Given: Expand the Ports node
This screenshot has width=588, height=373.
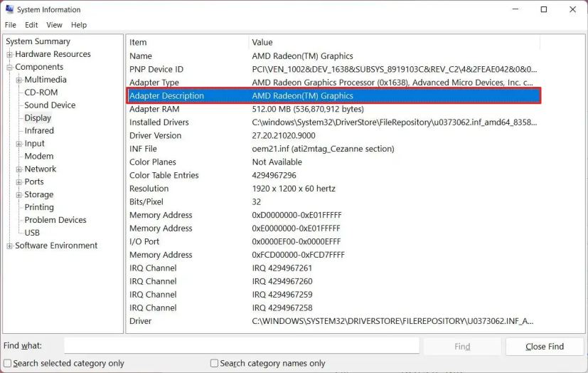Looking at the screenshot, I should (x=18, y=182).
